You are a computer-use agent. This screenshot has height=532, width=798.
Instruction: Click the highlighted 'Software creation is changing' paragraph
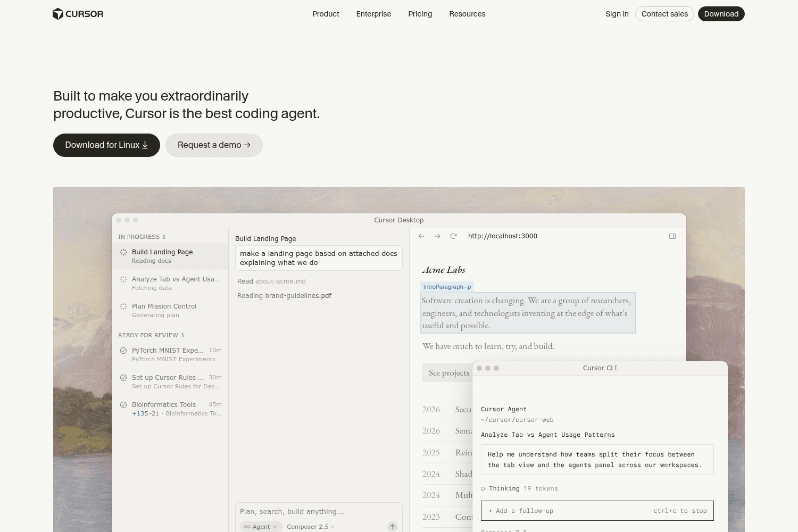tap(528, 313)
